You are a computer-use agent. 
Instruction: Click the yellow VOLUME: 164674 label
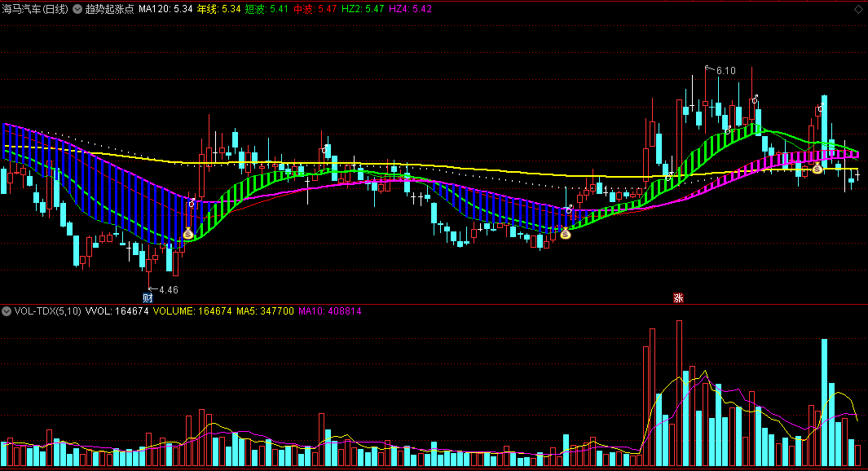(x=192, y=311)
